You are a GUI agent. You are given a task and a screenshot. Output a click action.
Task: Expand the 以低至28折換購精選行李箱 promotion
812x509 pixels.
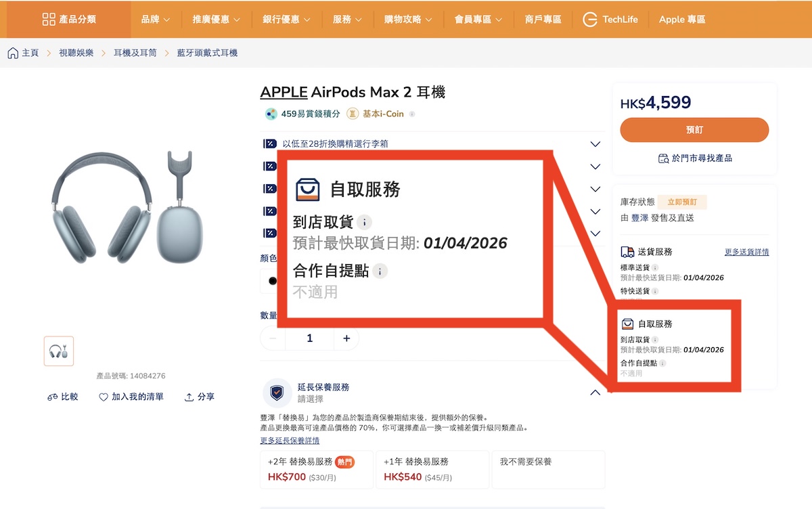(595, 144)
